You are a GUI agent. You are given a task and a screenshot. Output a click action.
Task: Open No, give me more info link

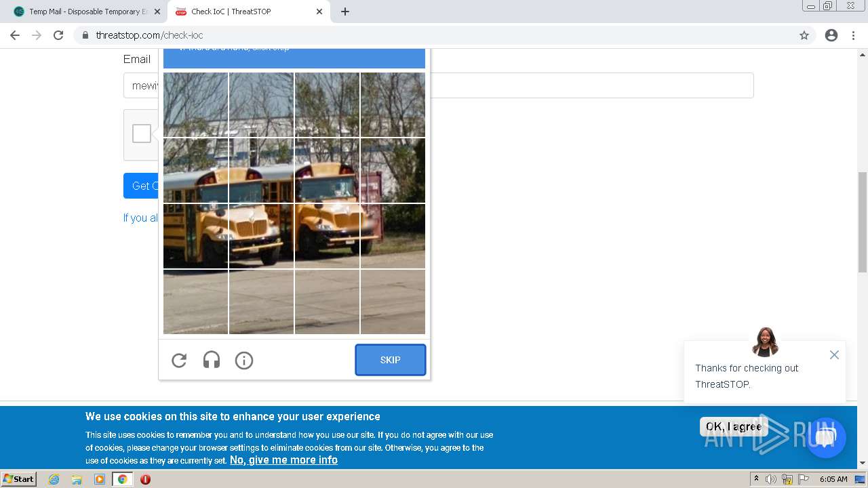pyautogui.click(x=283, y=460)
